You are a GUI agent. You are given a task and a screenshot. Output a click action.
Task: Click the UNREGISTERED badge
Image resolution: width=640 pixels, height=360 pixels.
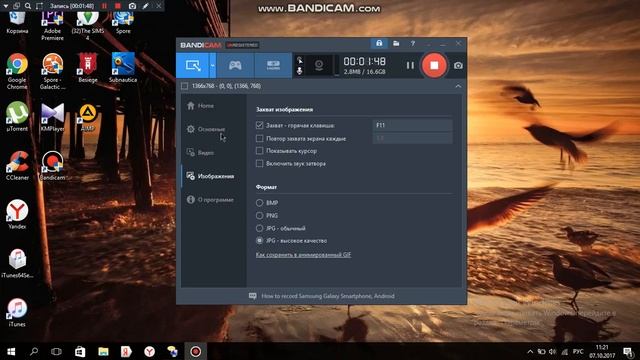click(x=242, y=45)
